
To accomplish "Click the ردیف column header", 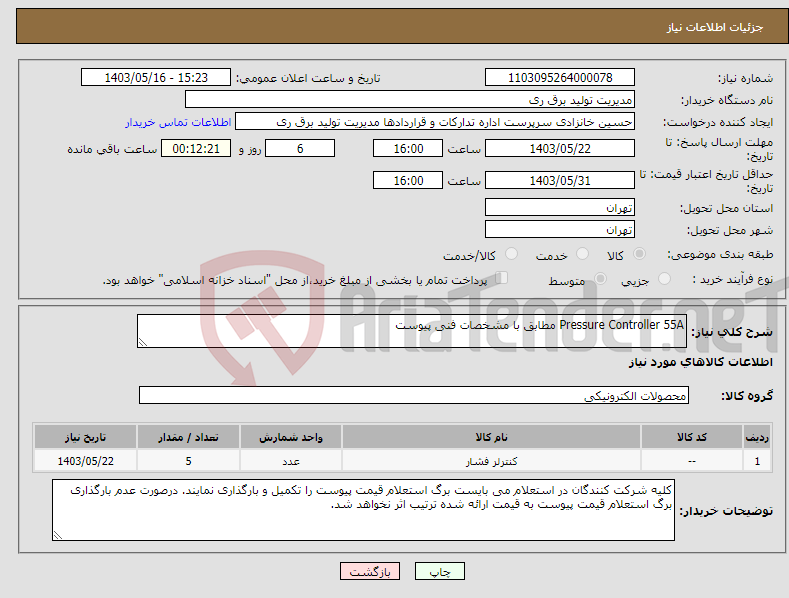I will click(757, 437).
